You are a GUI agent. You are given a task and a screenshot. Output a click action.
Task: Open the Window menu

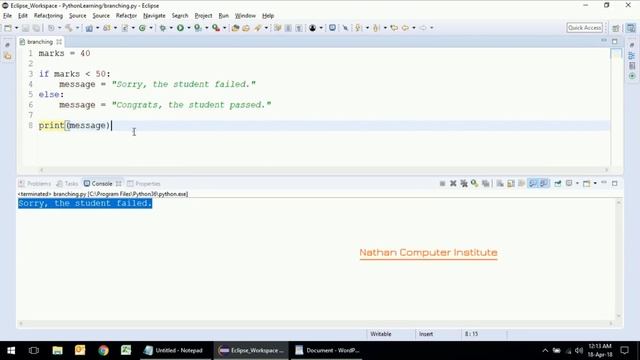coord(245,16)
